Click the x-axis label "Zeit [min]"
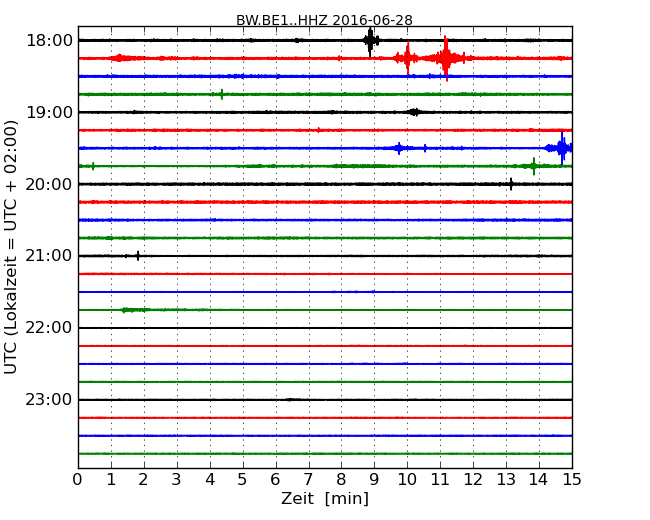Screen dimensions: 650x520 pos(325,498)
